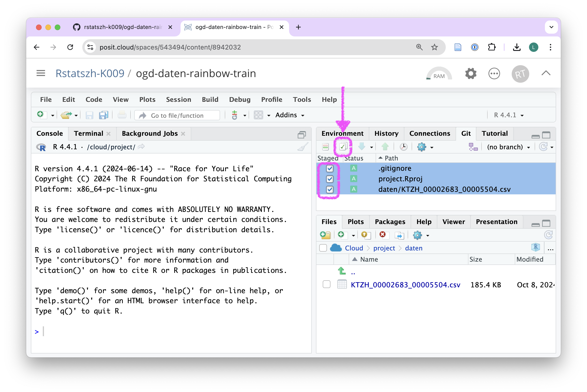
Task: Click the Go to file/function field
Action: coord(177,115)
